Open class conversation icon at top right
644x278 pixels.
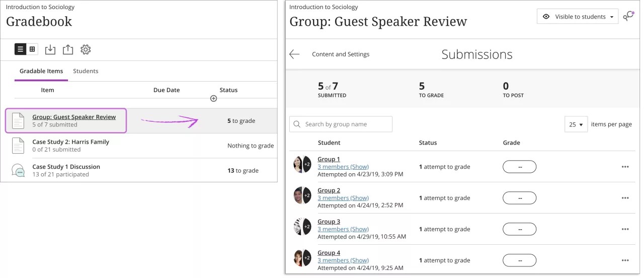(x=628, y=17)
